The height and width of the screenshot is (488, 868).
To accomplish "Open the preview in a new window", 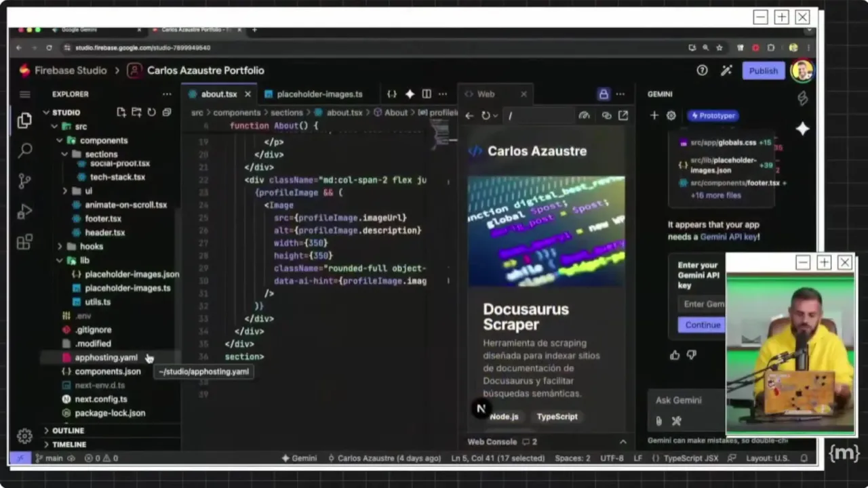I will [623, 116].
